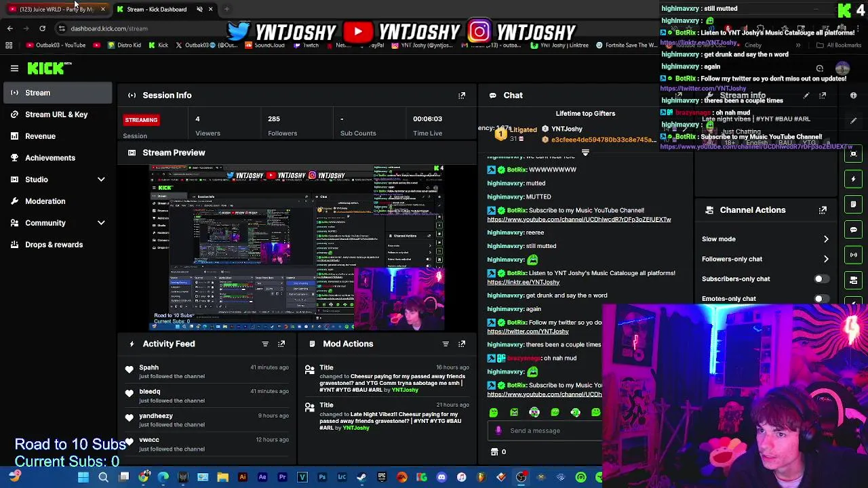
Task: Open Stream in the sidebar
Action: coord(57,93)
